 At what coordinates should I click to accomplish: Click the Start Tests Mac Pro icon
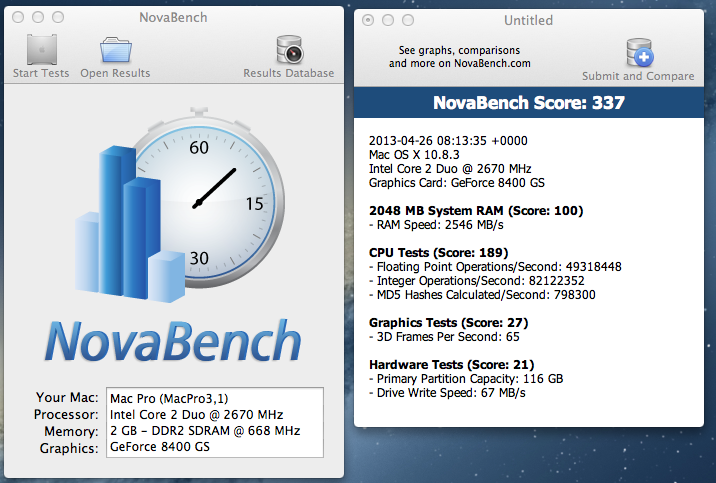point(42,49)
